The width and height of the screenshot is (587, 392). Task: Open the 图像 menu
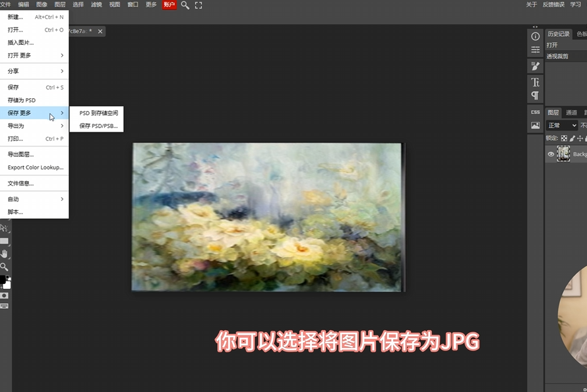(x=42, y=5)
